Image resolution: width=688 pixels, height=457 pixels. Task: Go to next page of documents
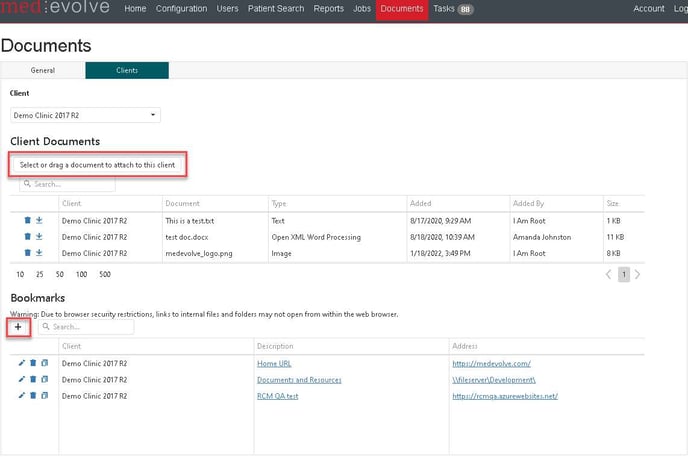coord(638,274)
